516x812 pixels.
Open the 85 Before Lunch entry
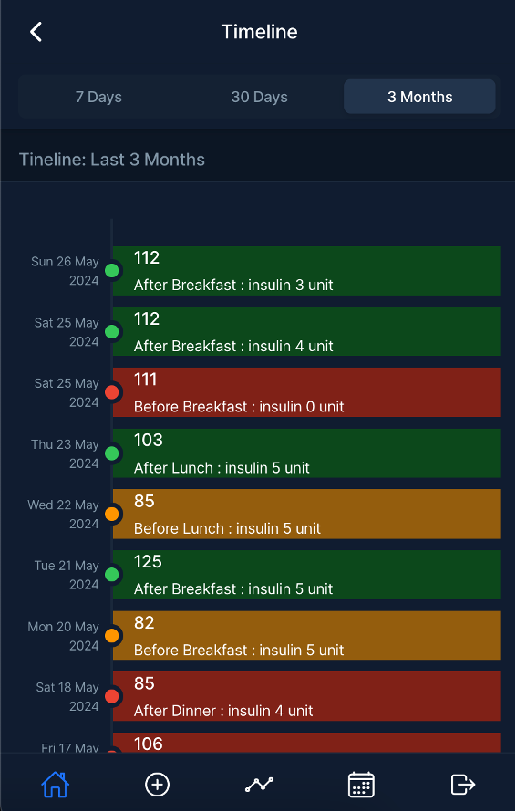[306, 515]
